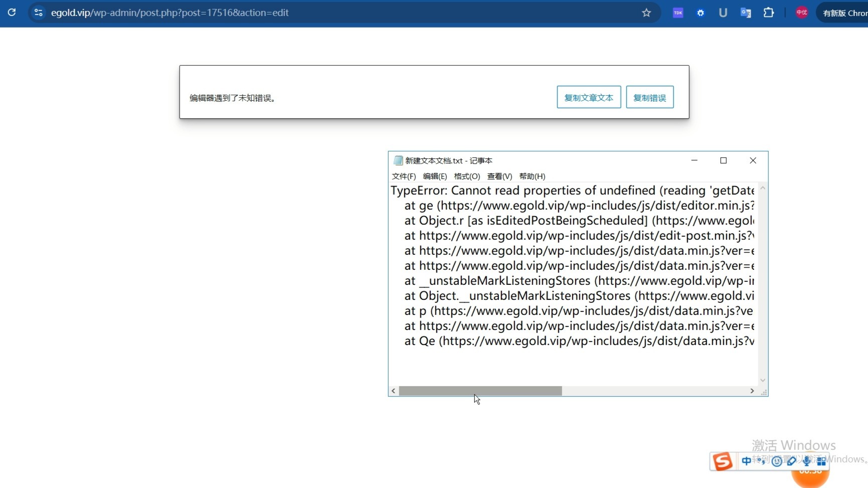Click the 'at __unstableMarkListeningStores' line
868x488 pixels.
click(x=579, y=281)
